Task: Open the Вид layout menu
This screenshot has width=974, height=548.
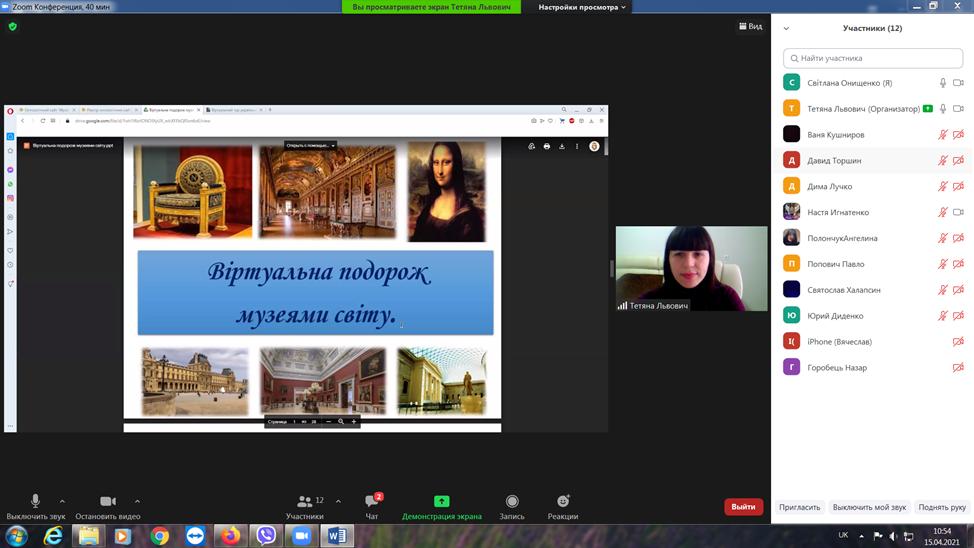Action: pos(750,26)
